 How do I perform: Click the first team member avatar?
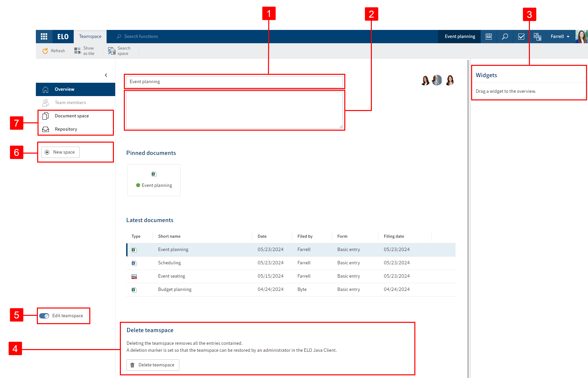pyautogui.click(x=425, y=80)
